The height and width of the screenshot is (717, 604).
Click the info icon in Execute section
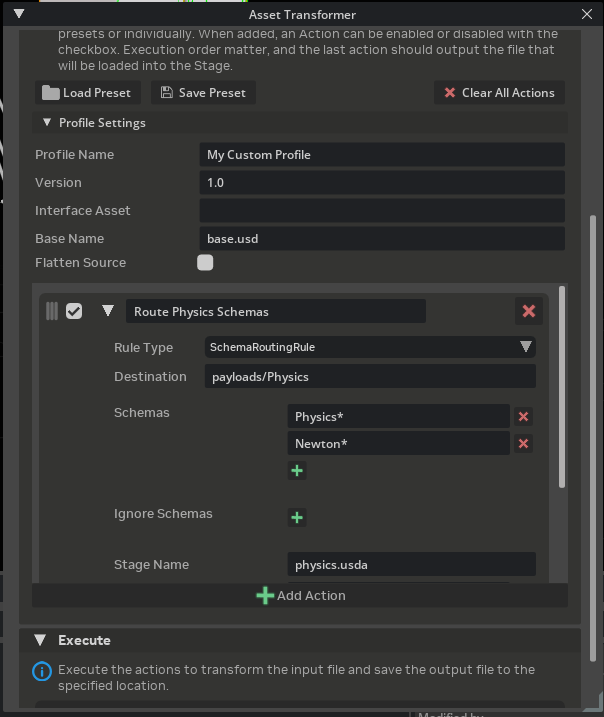click(41, 670)
